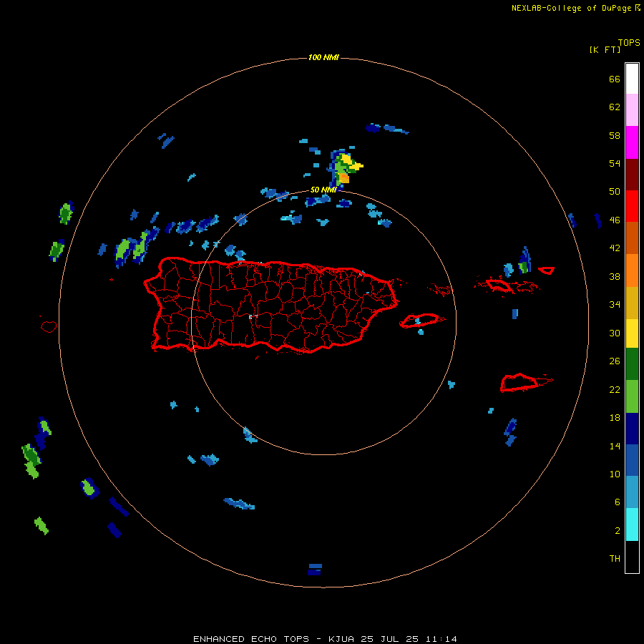Click the ENHANCED ECHO TOPS KJUA timestamp caption

325,639
